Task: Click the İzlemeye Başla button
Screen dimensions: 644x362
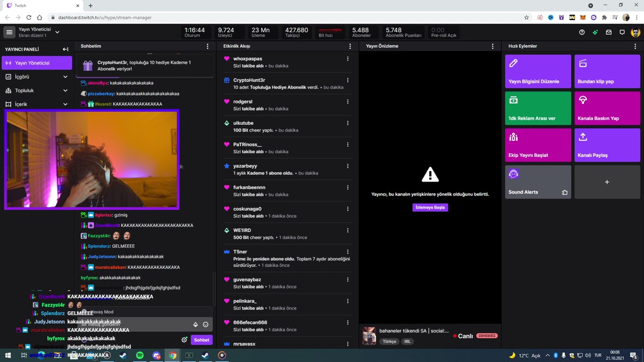Action: pyautogui.click(x=430, y=207)
